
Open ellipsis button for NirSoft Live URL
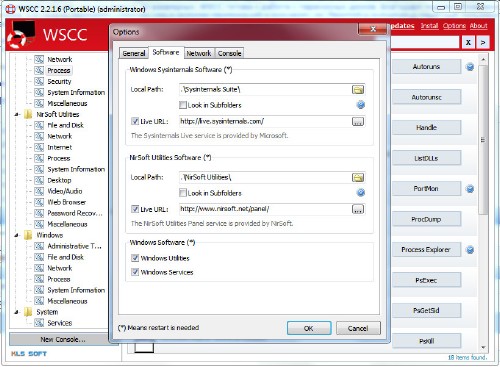point(358,209)
